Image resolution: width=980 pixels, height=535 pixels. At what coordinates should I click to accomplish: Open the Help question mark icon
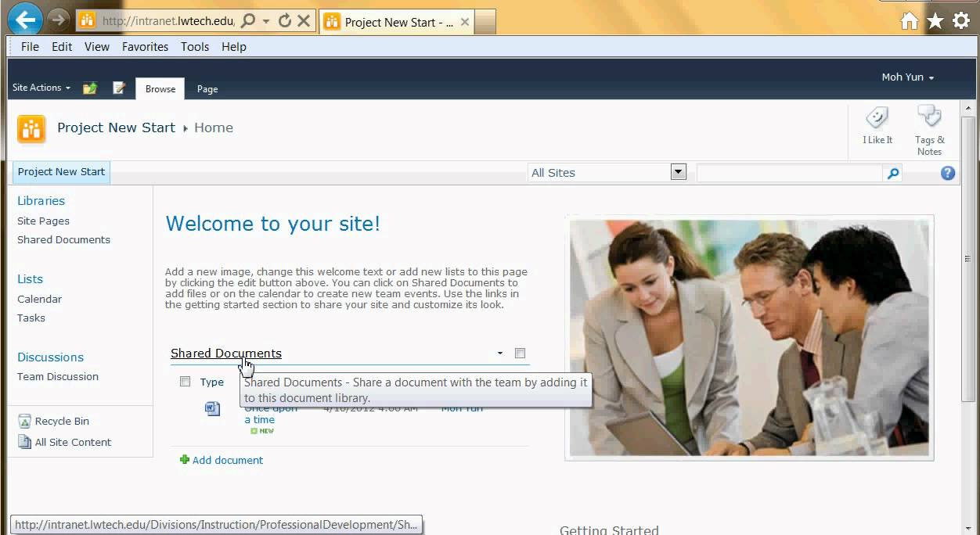click(x=948, y=173)
